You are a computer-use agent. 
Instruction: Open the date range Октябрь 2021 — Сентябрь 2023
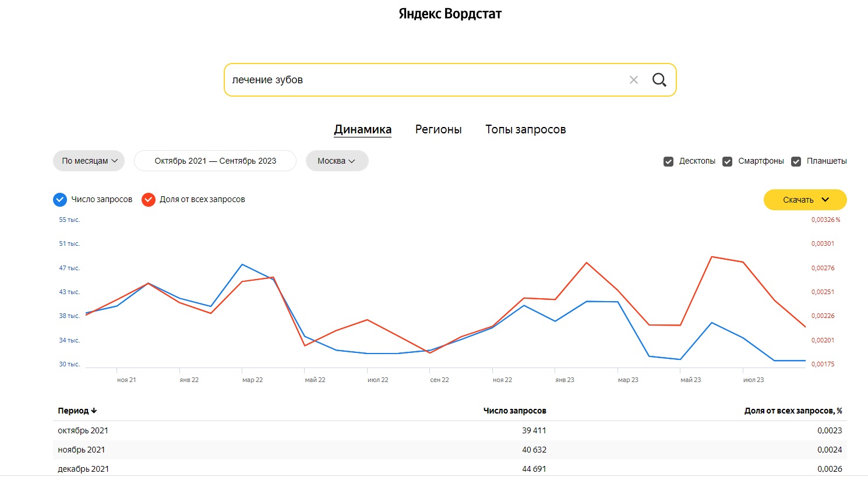[x=215, y=161]
